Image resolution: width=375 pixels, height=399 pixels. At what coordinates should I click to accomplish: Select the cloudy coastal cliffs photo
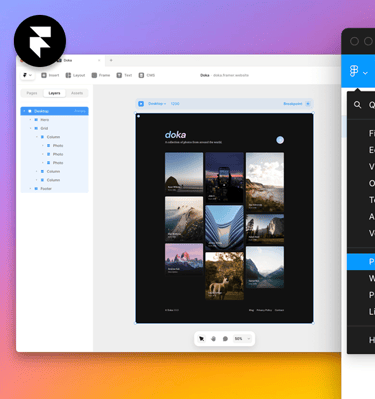click(x=265, y=182)
